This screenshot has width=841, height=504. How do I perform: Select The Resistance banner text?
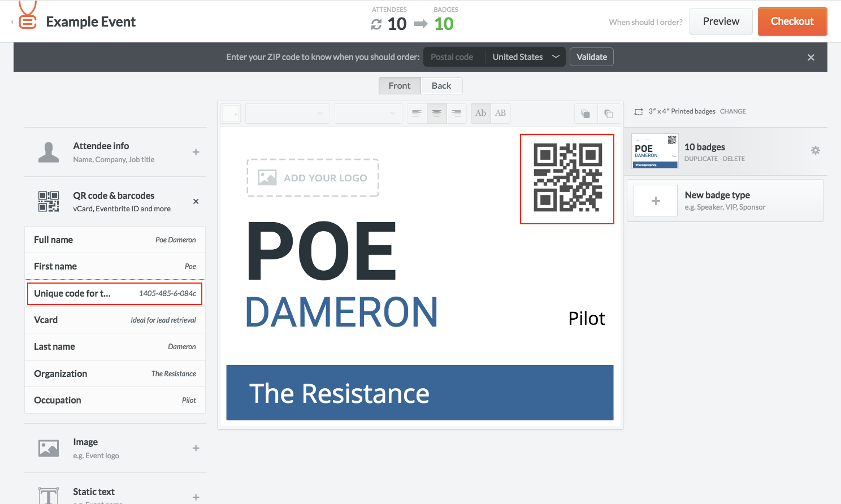[x=339, y=393]
